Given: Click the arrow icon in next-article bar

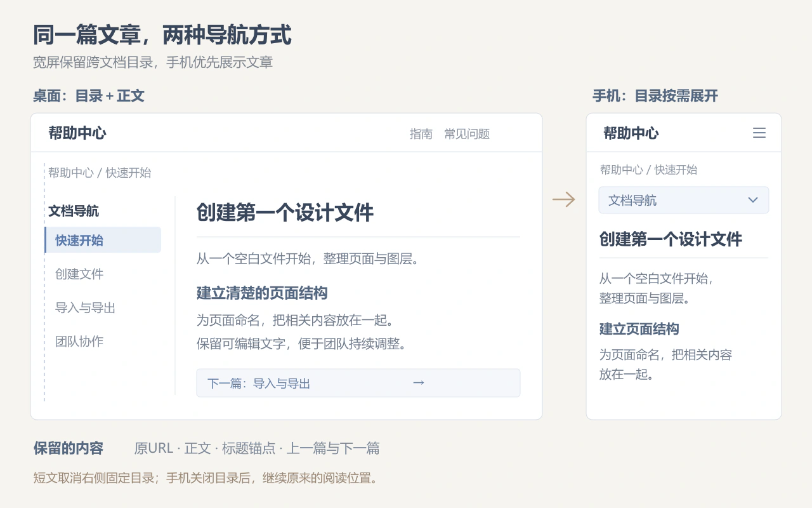Looking at the screenshot, I should click(419, 383).
